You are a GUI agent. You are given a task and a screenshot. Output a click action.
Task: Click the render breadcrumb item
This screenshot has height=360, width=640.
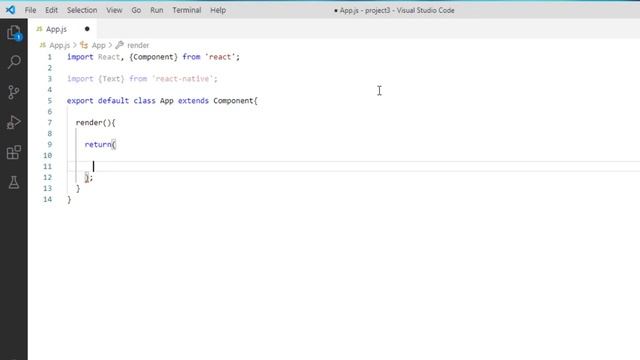click(138, 45)
